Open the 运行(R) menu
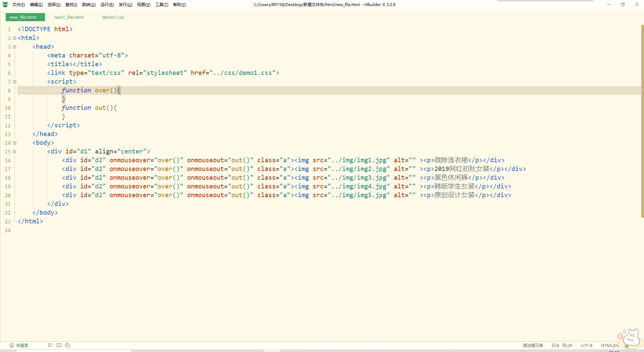The image size is (644, 352). (107, 5)
